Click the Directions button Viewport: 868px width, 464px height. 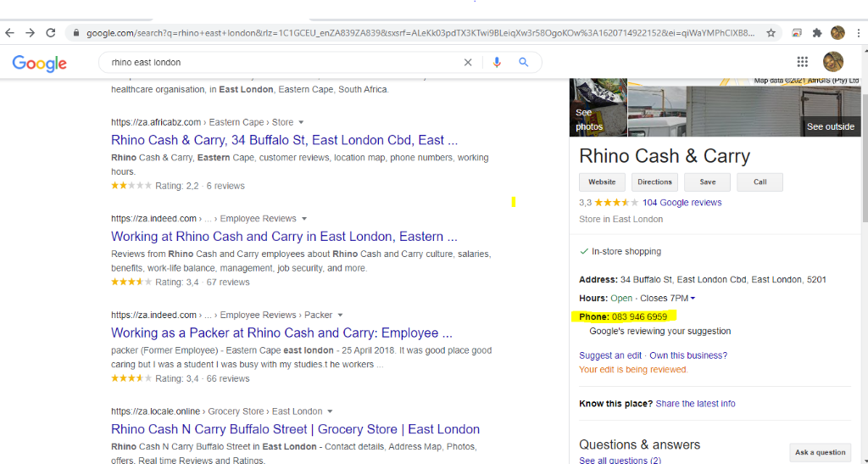pyautogui.click(x=654, y=182)
